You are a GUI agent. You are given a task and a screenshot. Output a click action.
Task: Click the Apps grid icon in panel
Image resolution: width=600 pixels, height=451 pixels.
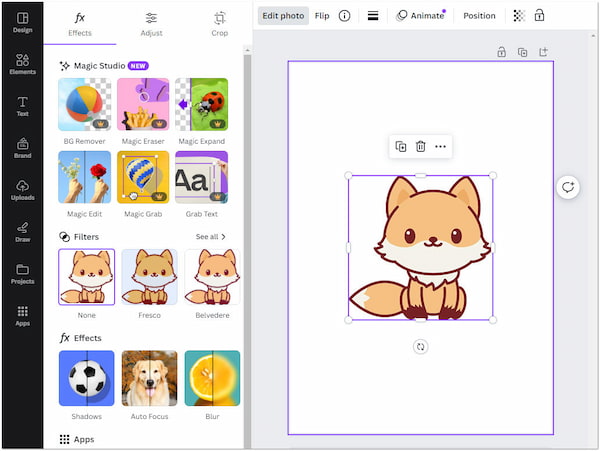[x=64, y=439]
